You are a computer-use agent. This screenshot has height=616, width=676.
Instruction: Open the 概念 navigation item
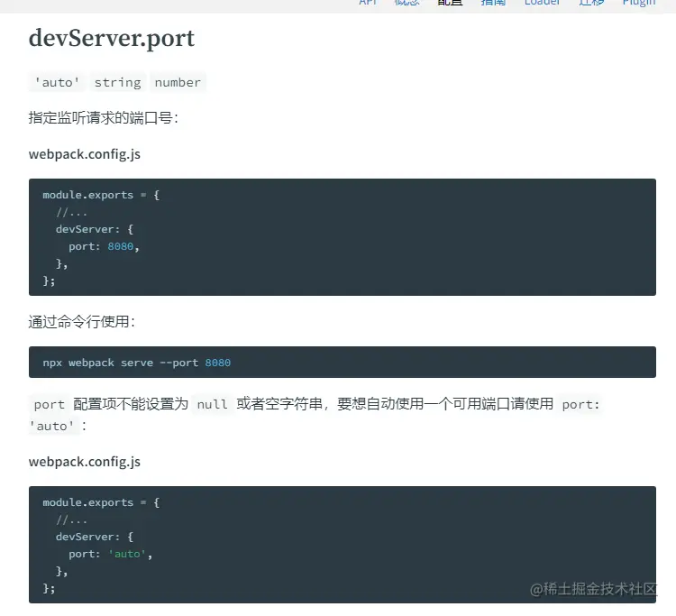click(x=407, y=4)
